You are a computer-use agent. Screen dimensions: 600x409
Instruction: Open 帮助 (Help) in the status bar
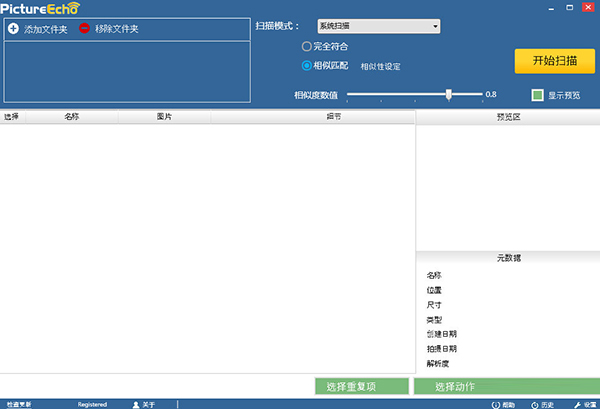point(503,405)
